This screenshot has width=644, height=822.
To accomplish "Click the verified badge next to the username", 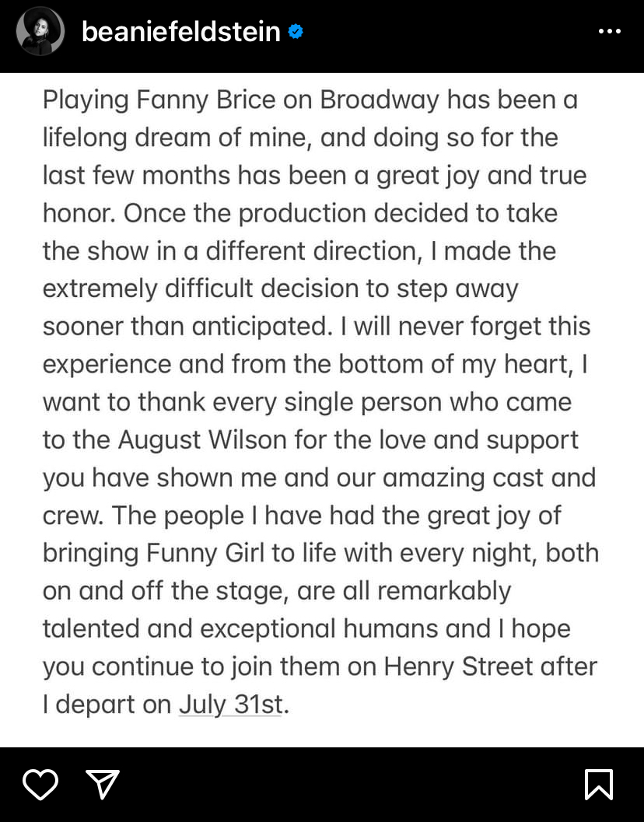I will [295, 32].
